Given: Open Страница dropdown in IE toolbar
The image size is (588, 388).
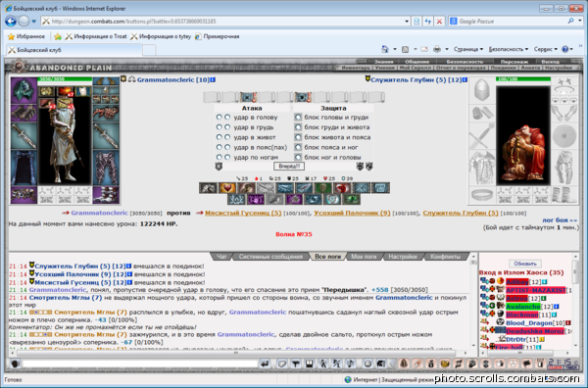Looking at the screenshot, I should pos(468,49).
